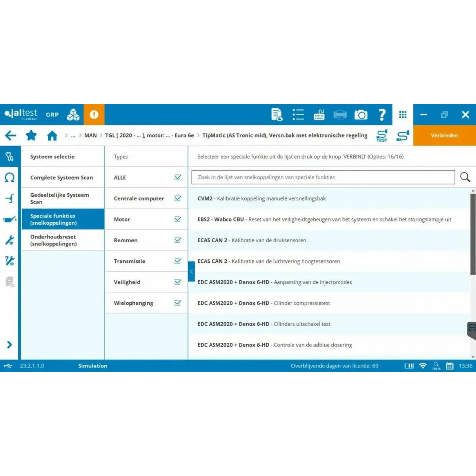Select CVM2 - Kalibratie koppeling manuele versnellingsbak
Screen dimensions: 476x476
(x=329, y=198)
